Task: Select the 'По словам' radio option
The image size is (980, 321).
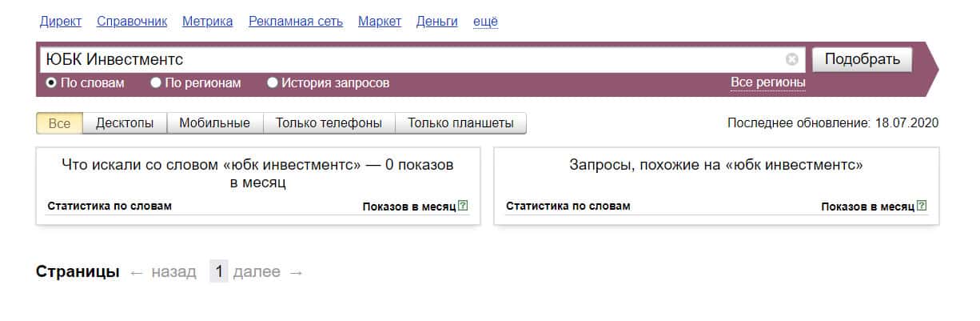Action: coord(51,82)
